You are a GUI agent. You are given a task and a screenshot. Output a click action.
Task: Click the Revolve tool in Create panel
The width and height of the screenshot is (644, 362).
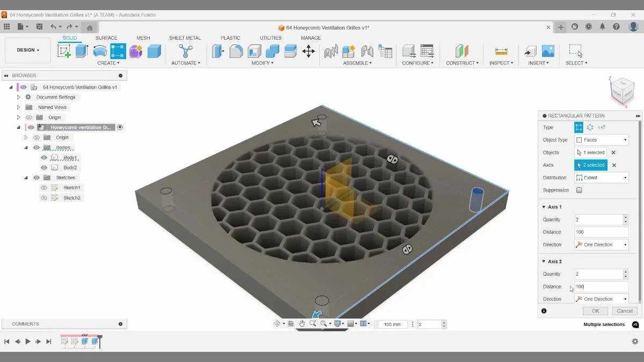point(99,50)
